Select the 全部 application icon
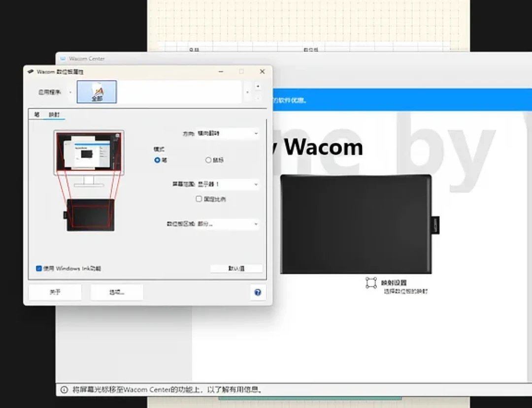Viewport: 532px width, 408px height. click(x=97, y=92)
